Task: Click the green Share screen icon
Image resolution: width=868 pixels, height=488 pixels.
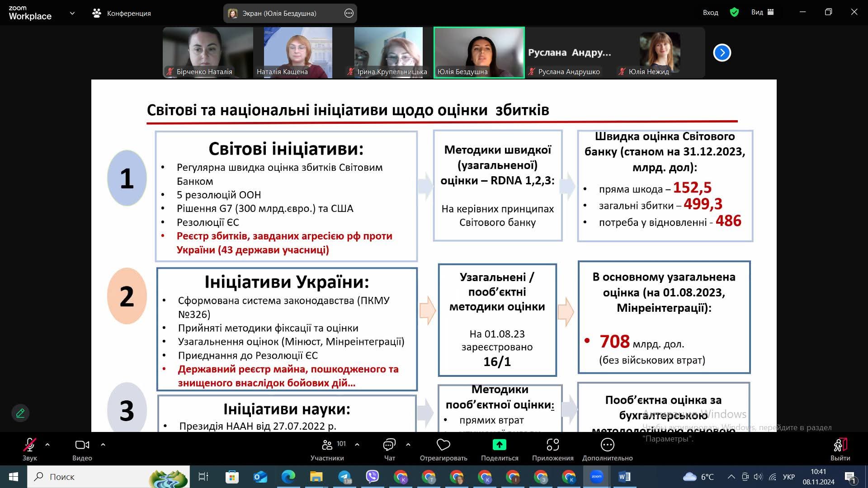Action: pyautogui.click(x=499, y=445)
